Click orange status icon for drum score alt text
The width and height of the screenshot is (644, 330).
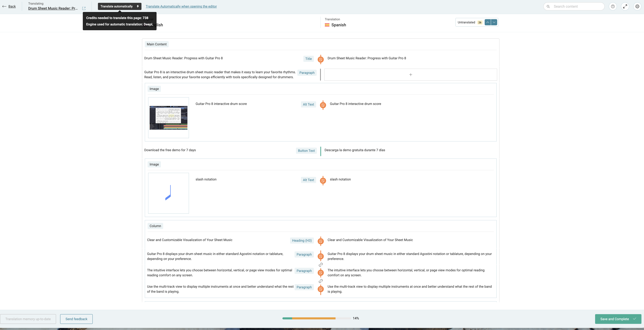[x=323, y=105]
